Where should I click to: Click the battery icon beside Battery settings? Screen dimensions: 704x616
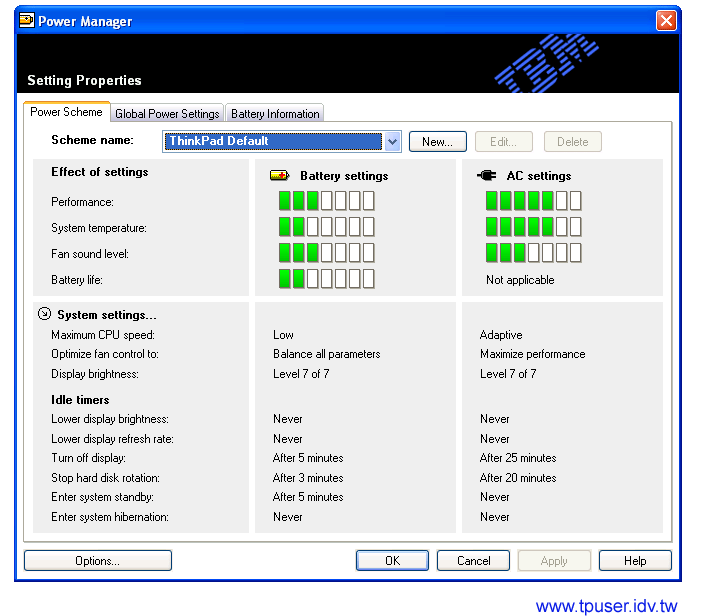[x=280, y=175]
